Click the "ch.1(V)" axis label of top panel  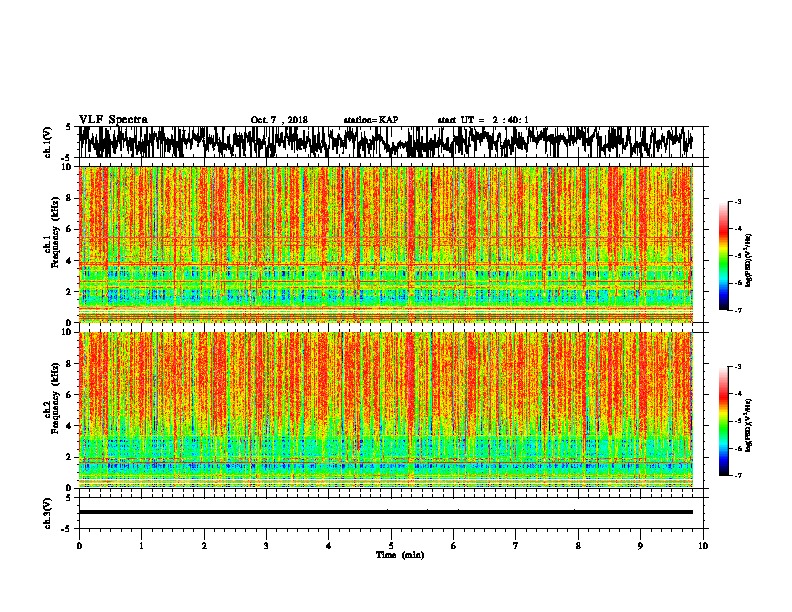coord(48,142)
